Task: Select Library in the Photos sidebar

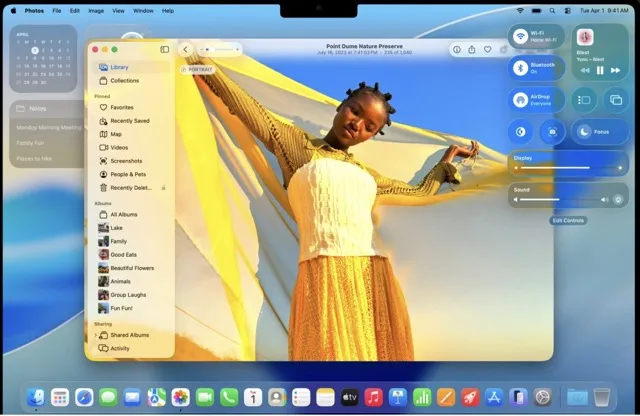Action: pos(131,67)
